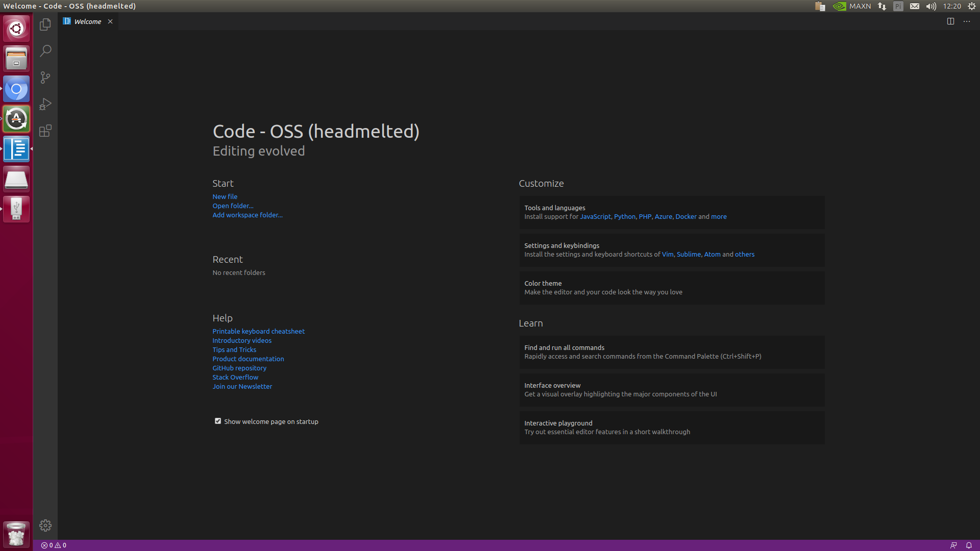The image size is (980, 551).
Task: Open the Run and Debug panel
Action: [x=45, y=104]
